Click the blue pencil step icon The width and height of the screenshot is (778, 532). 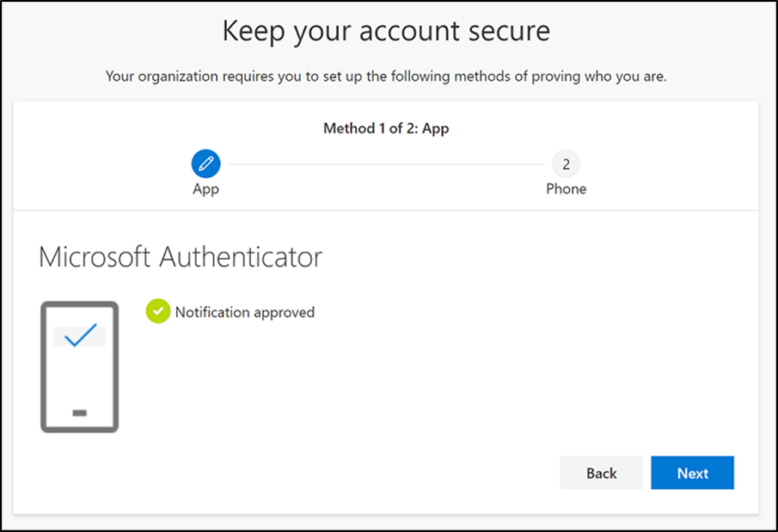click(205, 162)
